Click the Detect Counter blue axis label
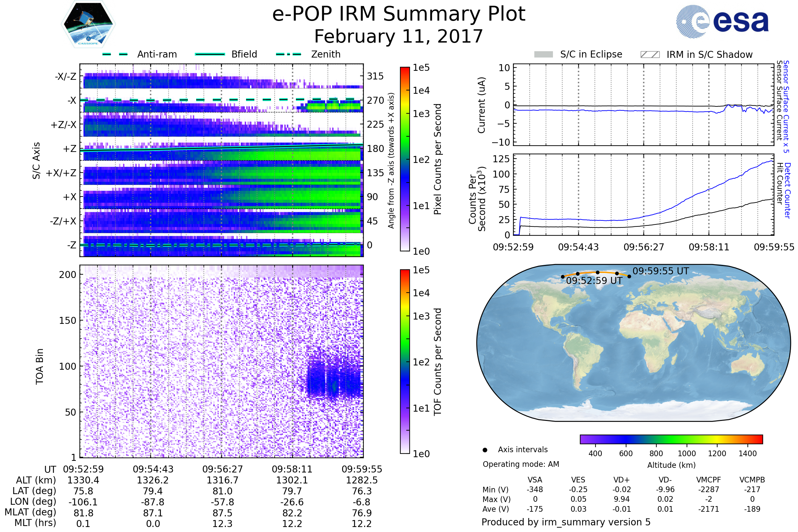 tap(787, 190)
